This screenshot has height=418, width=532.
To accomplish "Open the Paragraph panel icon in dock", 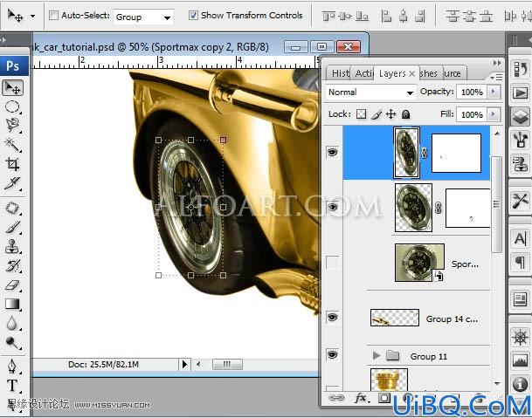I will [x=520, y=263].
